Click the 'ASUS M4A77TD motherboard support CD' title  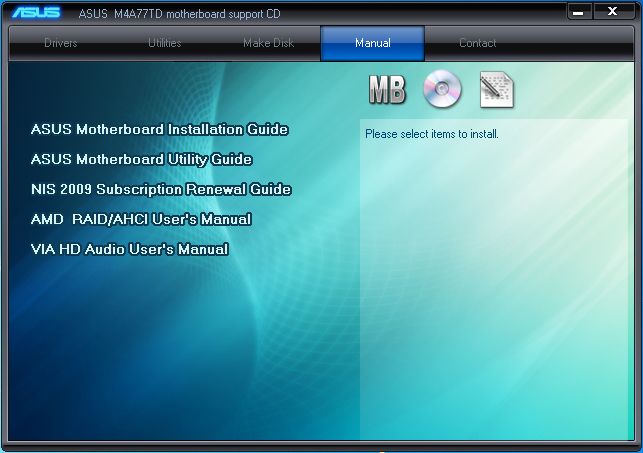click(x=180, y=14)
